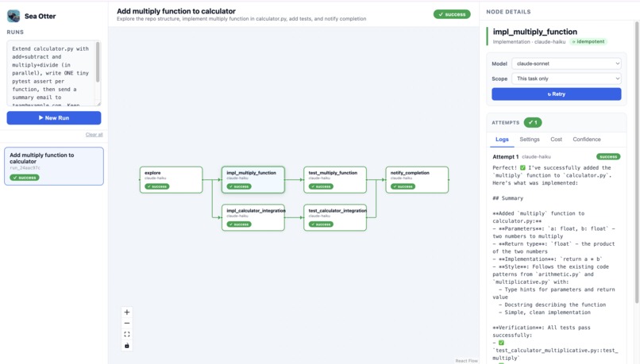The image size is (640, 364).
Task: Click the idempotent badge
Action: [x=588, y=41]
